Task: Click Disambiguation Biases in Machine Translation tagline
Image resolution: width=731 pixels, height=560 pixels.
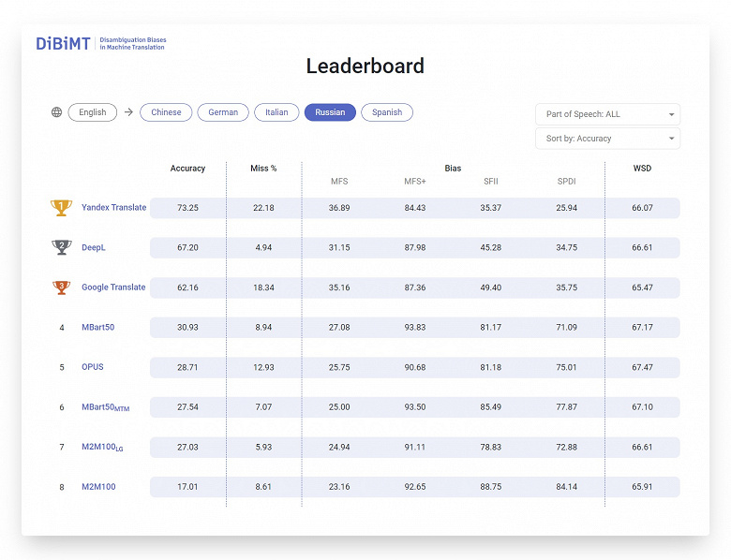Action: coord(133,44)
